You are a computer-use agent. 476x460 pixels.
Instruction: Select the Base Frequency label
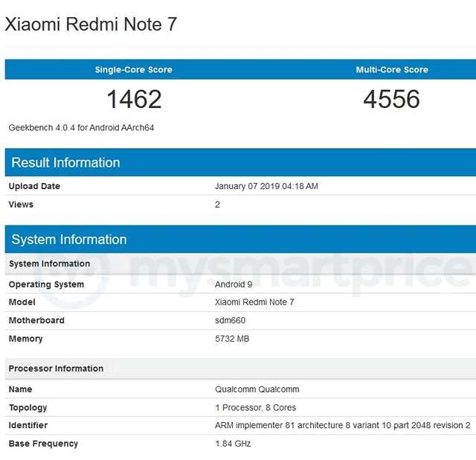coord(43,444)
